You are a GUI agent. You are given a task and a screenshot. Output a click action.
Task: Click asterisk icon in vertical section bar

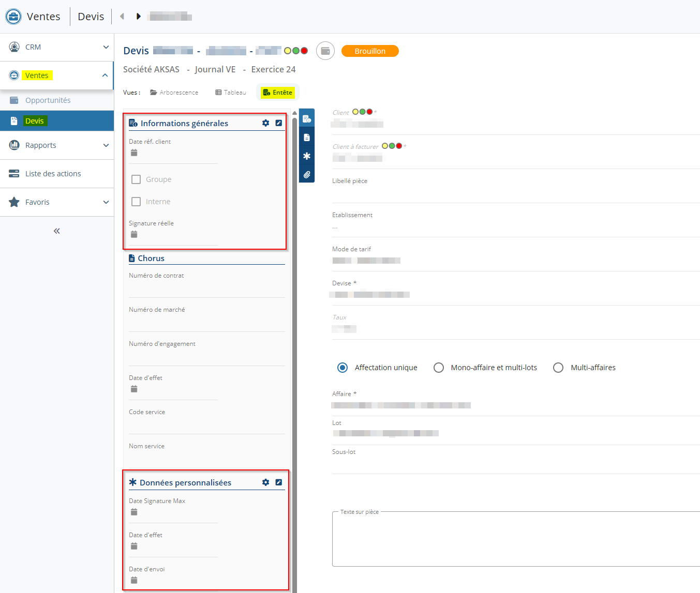tap(307, 156)
